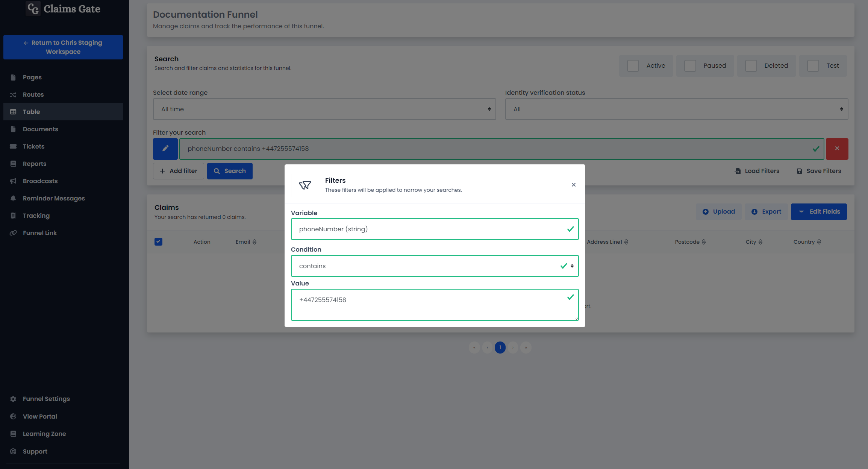Open the Documents menu item

63,129
